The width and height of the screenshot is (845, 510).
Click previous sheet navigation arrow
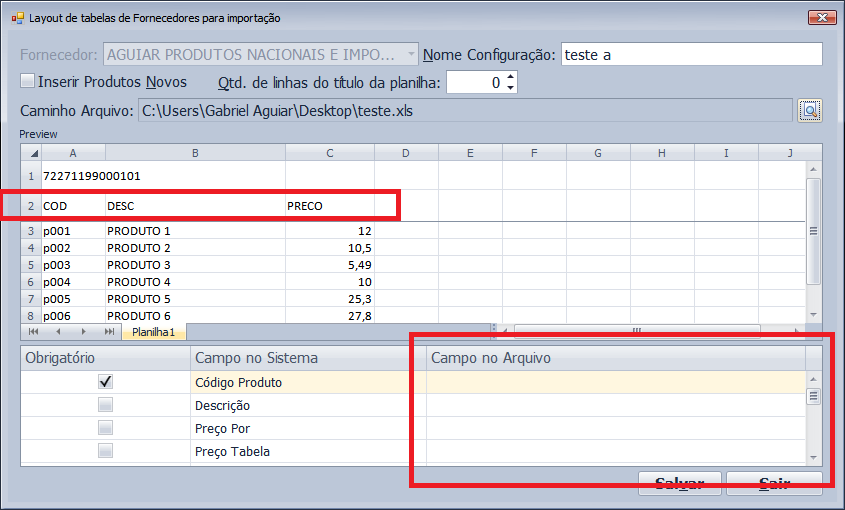click(x=57, y=332)
